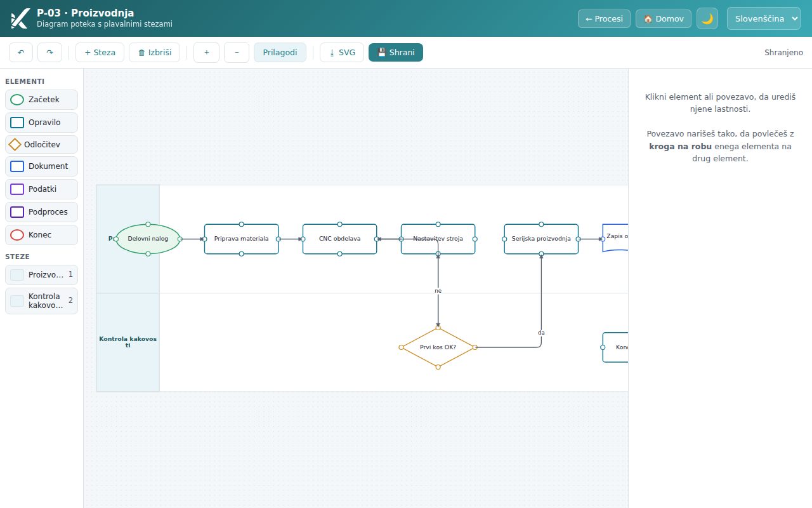Toggle dark mode with the moon icon
Viewport: 812px width, 508px height.
pos(707,18)
